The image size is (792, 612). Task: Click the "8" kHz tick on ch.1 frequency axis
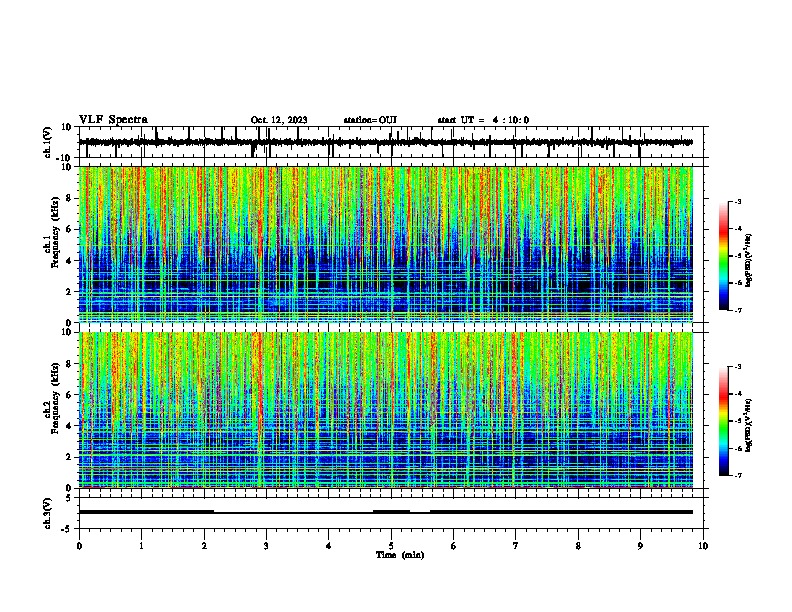point(69,198)
